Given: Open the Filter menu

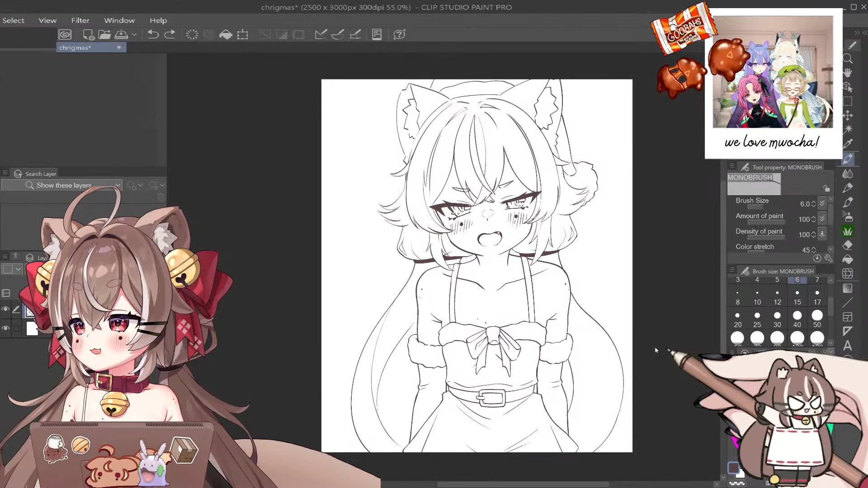Looking at the screenshot, I should pyautogui.click(x=80, y=20).
